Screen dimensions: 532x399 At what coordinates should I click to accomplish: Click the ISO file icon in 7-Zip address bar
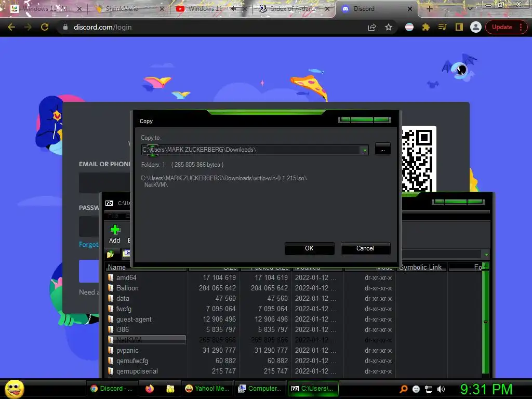coord(127,253)
